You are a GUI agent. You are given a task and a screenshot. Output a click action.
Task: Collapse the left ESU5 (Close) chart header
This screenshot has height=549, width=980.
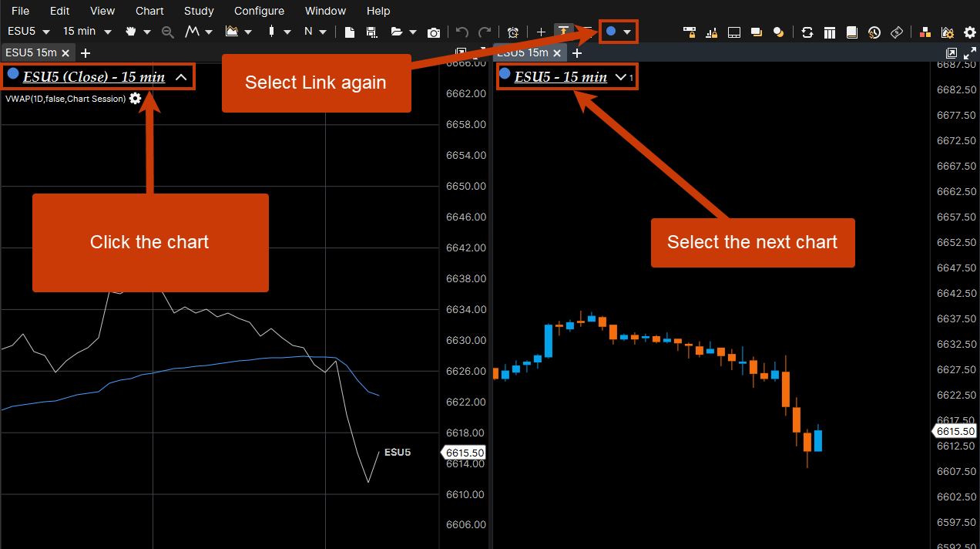coord(181,77)
